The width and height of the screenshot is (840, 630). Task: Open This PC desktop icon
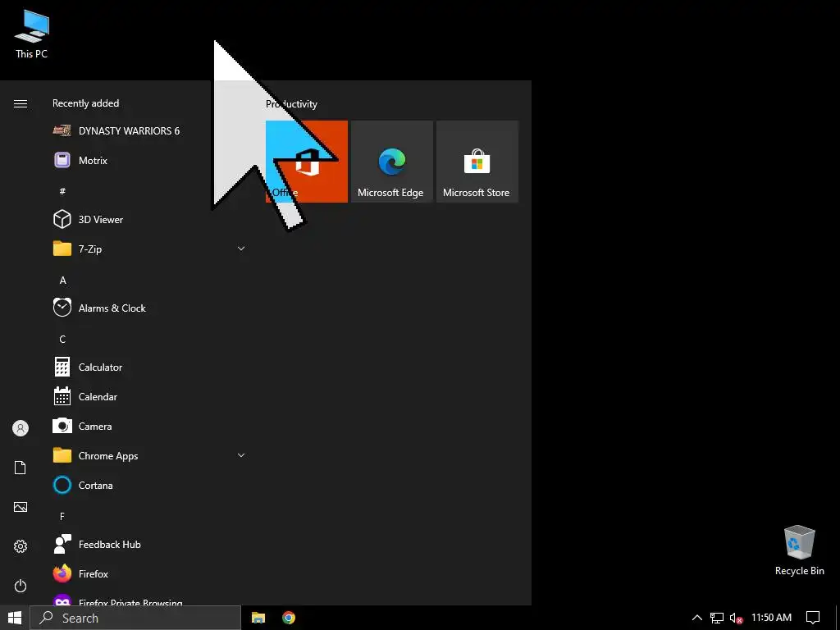[32, 34]
